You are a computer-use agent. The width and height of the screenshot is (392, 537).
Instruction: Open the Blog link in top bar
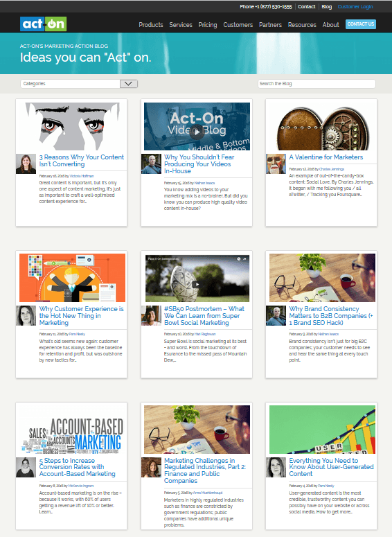point(327,6)
